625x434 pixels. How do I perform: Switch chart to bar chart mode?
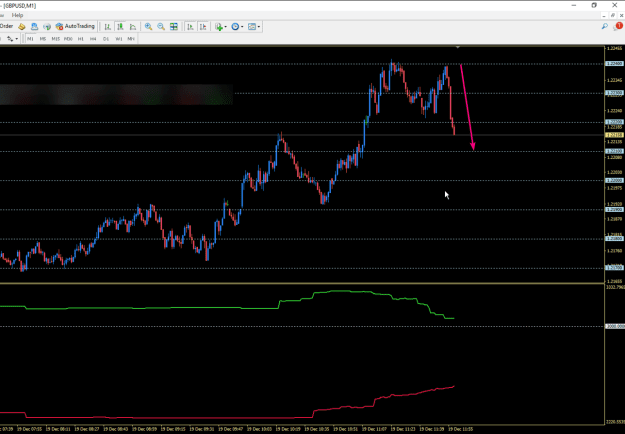click(108, 27)
